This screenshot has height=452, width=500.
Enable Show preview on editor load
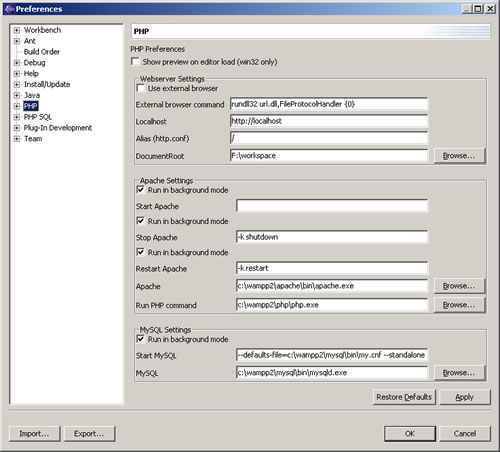pyautogui.click(x=135, y=62)
